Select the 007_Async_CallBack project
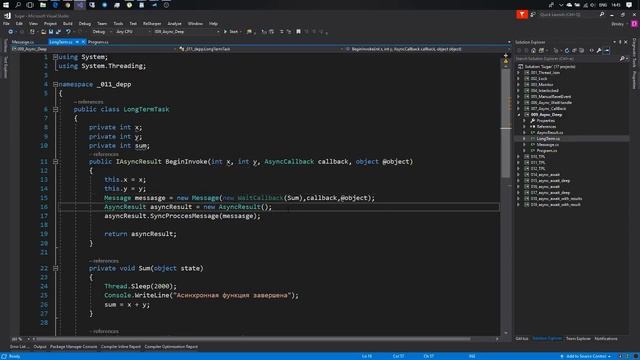Viewport: 640px width, 360px height. [x=548, y=109]
